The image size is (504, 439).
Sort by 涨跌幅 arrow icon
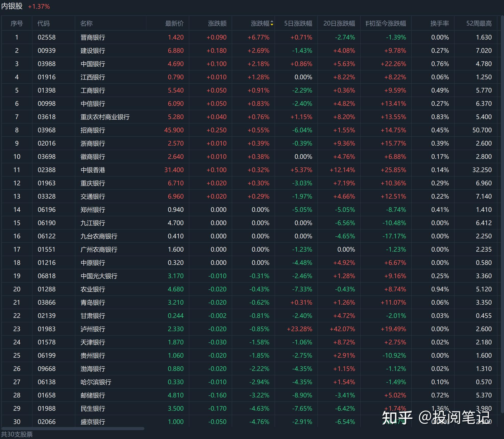pos(272,23)
